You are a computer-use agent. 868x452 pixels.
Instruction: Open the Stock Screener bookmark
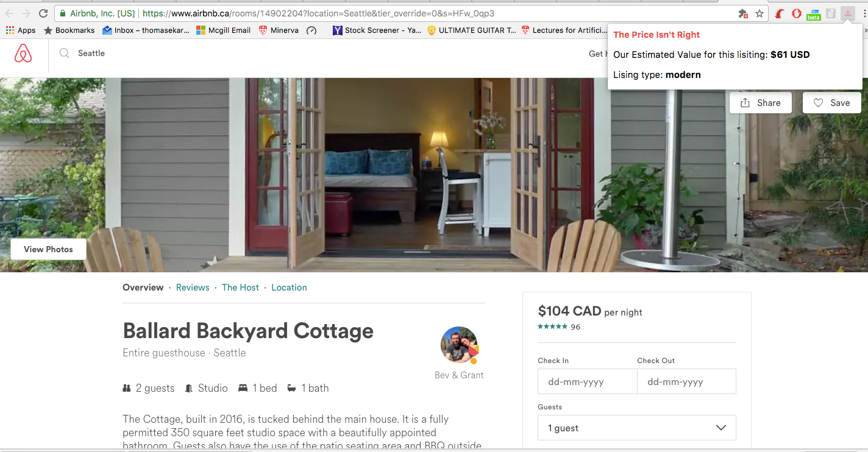point(377,30)
